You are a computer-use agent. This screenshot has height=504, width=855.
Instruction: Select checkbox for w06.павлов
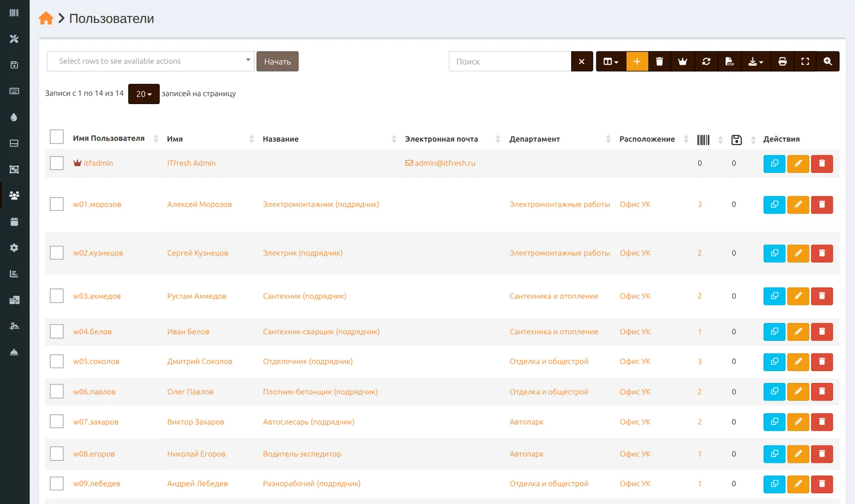coord(57,391)
